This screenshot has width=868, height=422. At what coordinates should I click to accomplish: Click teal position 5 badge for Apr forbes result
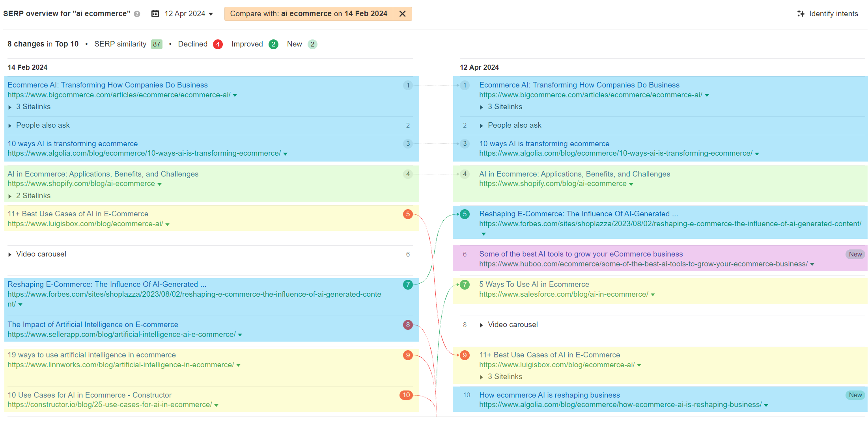[465, 214]
